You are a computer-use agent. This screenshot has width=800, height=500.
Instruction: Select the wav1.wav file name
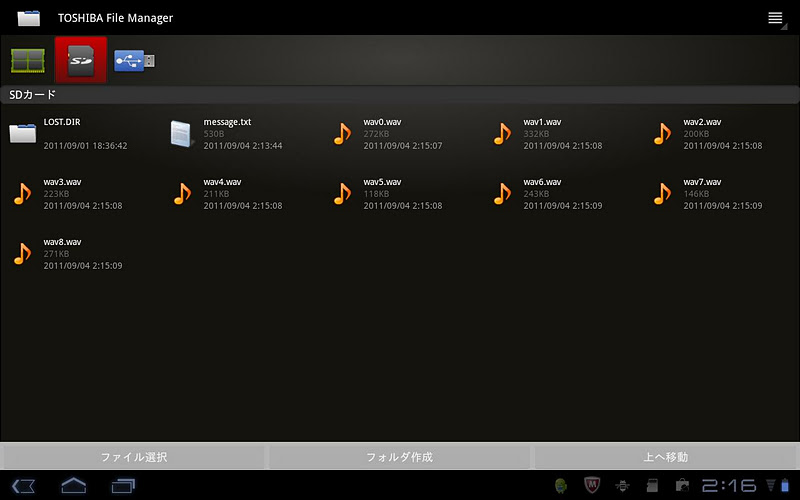tap(542, 122)
